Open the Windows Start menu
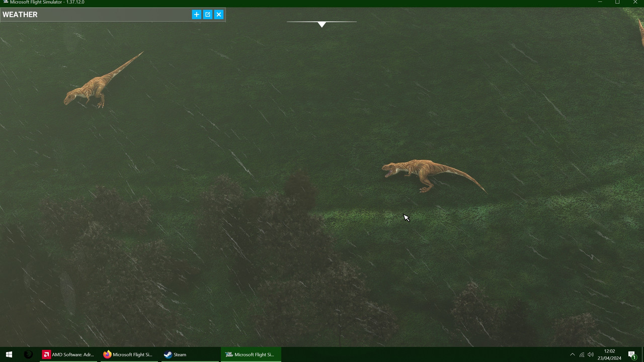 click(x=9, y=354)
